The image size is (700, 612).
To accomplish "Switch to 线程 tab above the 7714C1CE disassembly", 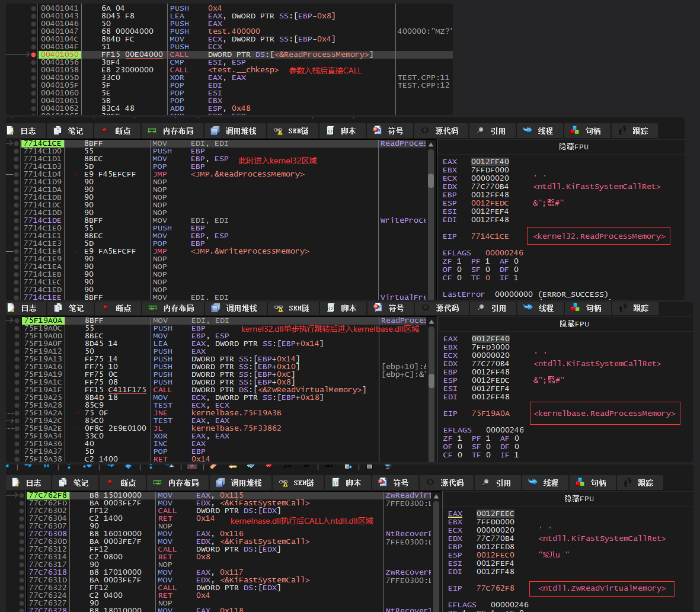I will point(540,131).
